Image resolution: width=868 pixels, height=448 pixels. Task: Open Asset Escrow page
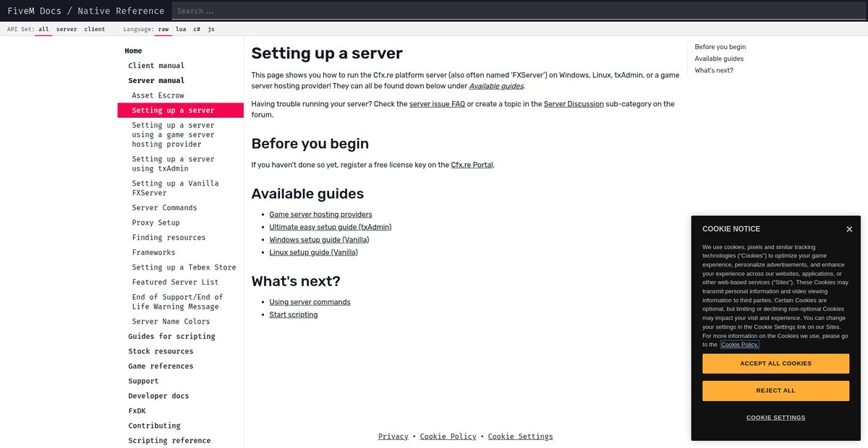tap(158, 95)
